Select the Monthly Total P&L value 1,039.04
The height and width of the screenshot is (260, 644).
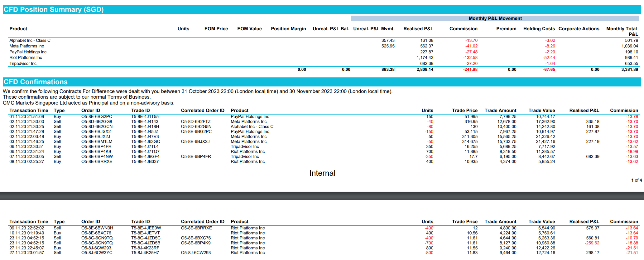pos(630,46)
